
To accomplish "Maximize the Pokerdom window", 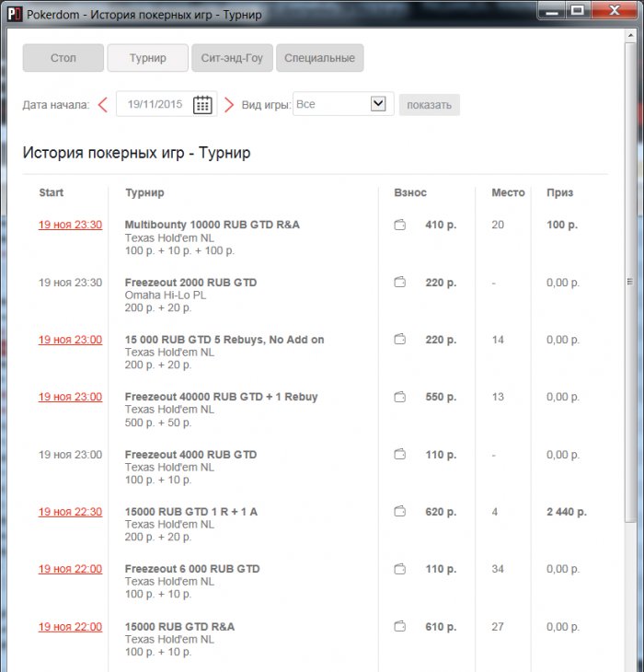I will [x=577, y=10].
